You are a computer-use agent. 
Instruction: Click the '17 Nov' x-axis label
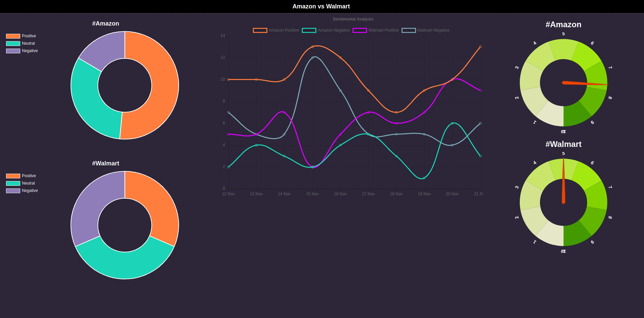368,194
